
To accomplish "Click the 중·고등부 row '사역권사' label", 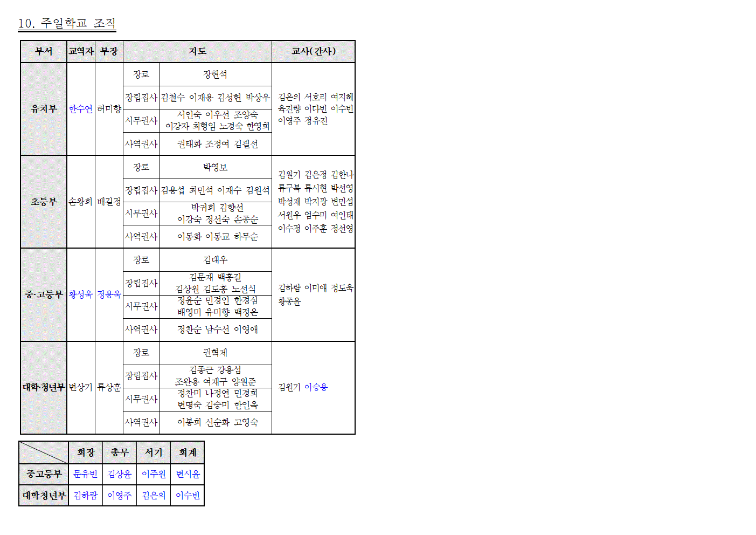I will coord(141,329).
